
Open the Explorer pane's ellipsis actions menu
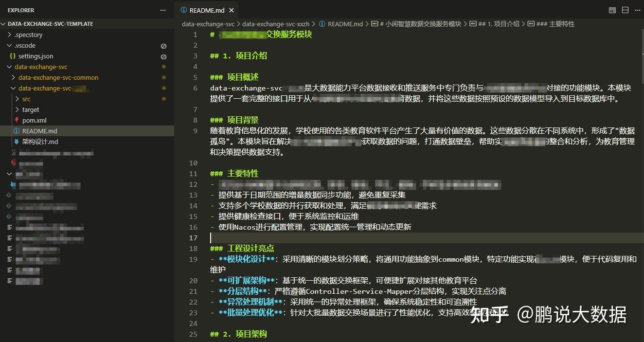[162, 10]
